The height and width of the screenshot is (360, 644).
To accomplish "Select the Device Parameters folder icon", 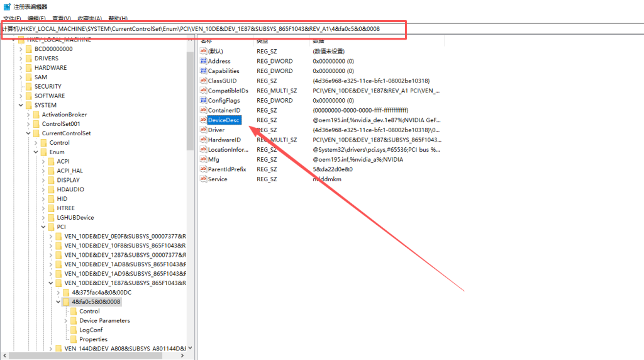I will pyautogui.click(x=73, y=320).
